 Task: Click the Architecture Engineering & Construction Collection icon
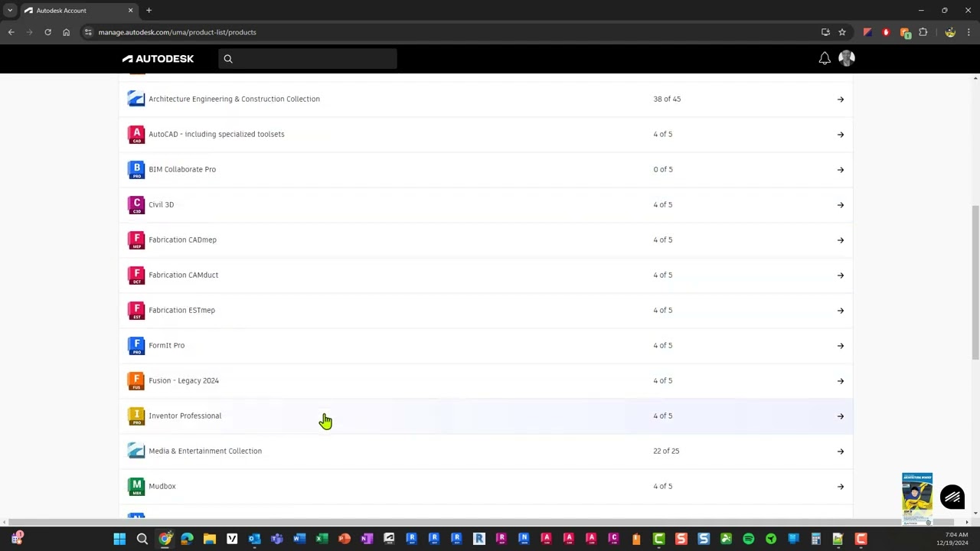point(136,99)
